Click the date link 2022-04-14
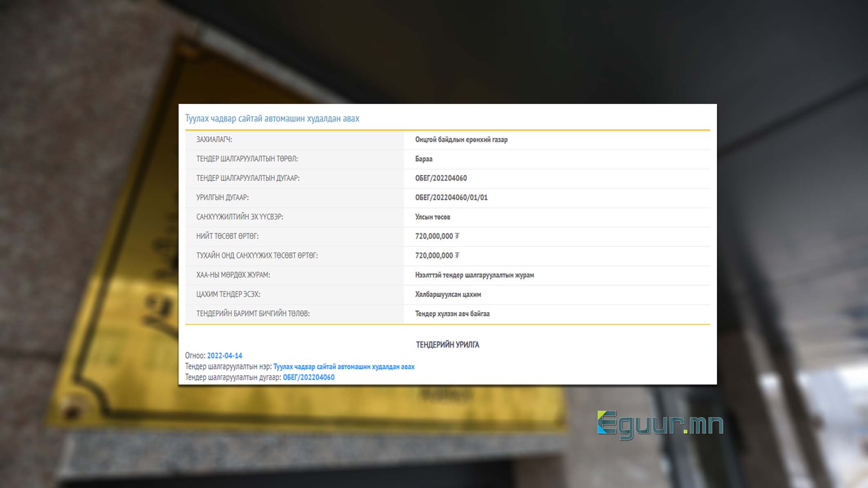868x488 pixels. [x=224, y=355]
